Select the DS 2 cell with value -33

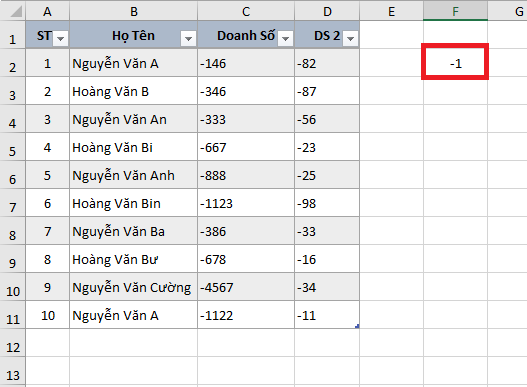(x=327, y=231)
